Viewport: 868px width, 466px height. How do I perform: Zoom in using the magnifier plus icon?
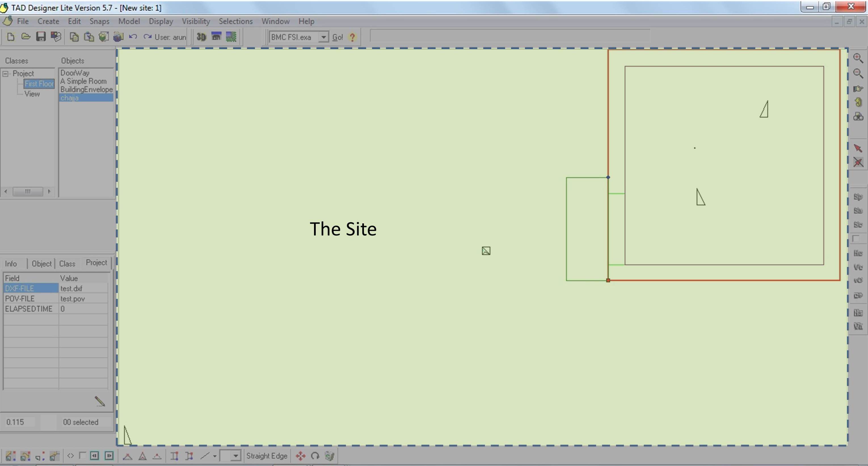coord(858,58)
